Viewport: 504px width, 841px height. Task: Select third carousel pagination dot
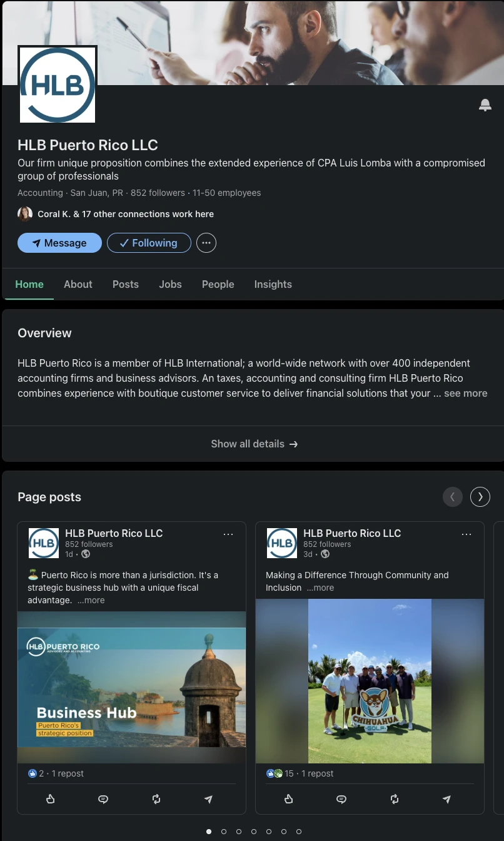[x=239, y=832]
